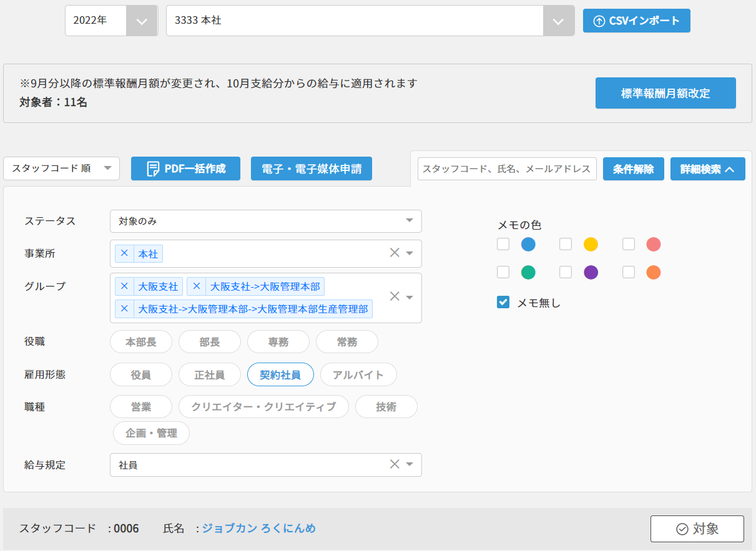The image size is (756, 551).
Task: Click the blue memo color swatch
Action: [x=528, y=245]
